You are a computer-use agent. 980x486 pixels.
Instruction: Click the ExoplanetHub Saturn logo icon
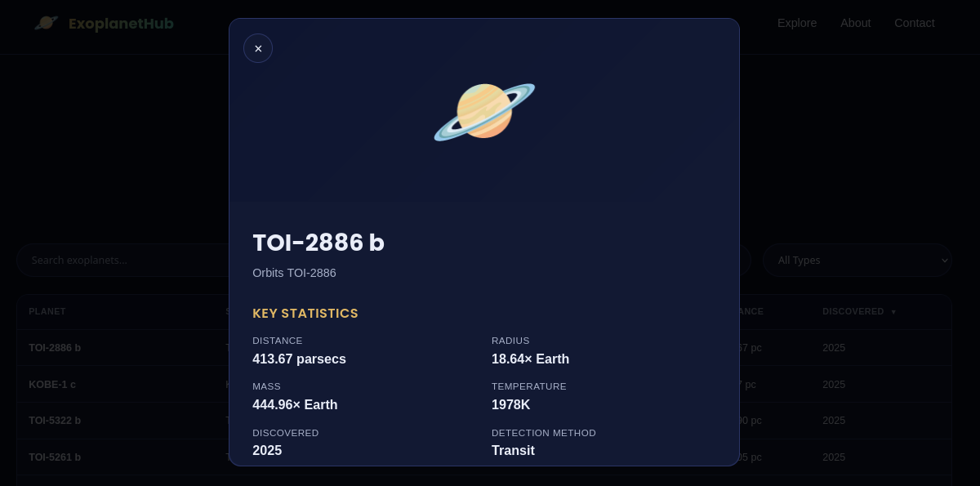tap(47, 24)
